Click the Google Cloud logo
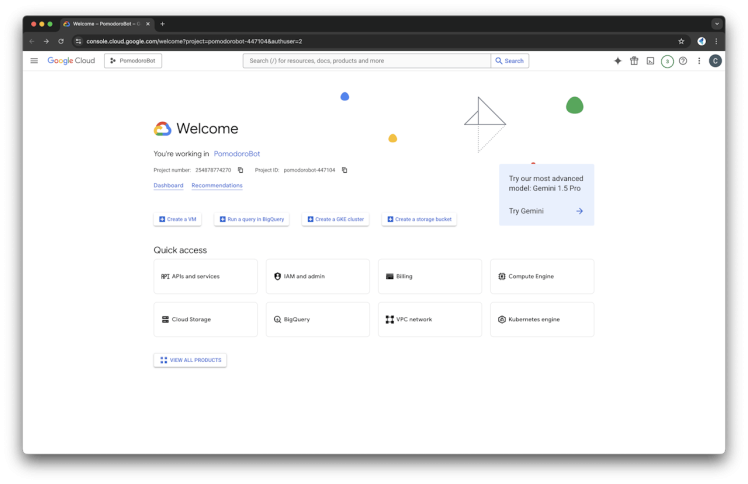This screenshot has height=484, width=748. (71, 61)
